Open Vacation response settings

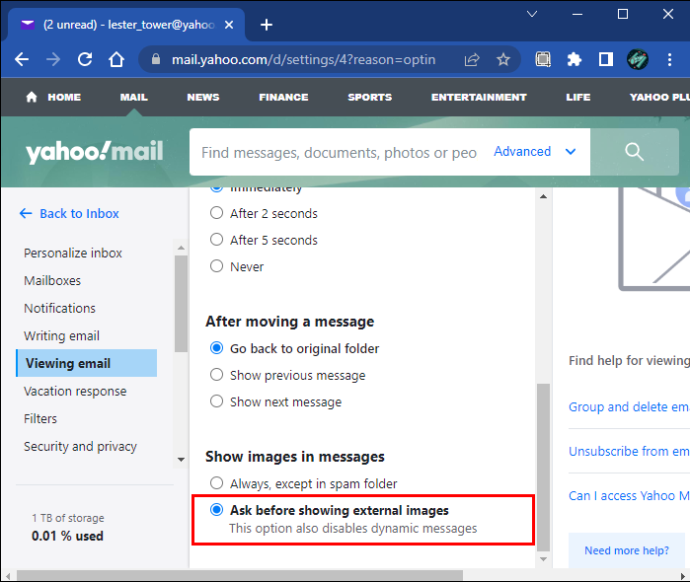[x=75, y=391]
